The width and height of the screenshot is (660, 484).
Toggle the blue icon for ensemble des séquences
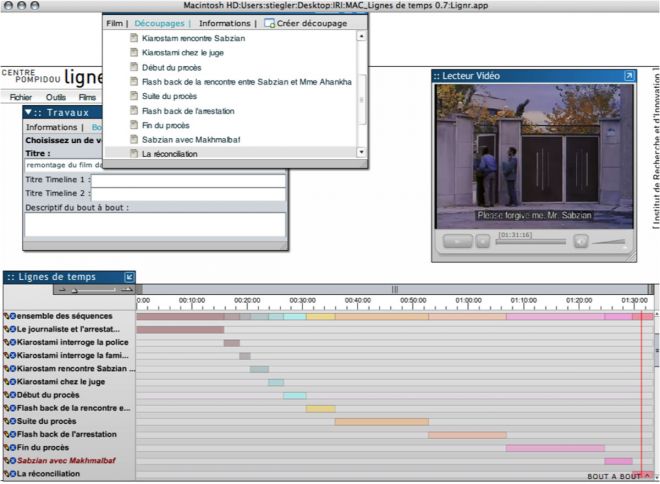tap(12, 317)
